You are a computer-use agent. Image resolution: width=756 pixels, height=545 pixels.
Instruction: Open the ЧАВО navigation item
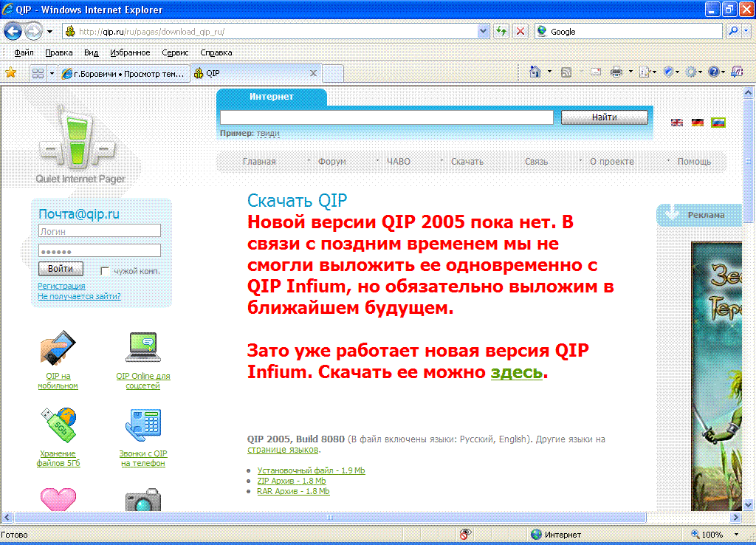tap(399, 162)
